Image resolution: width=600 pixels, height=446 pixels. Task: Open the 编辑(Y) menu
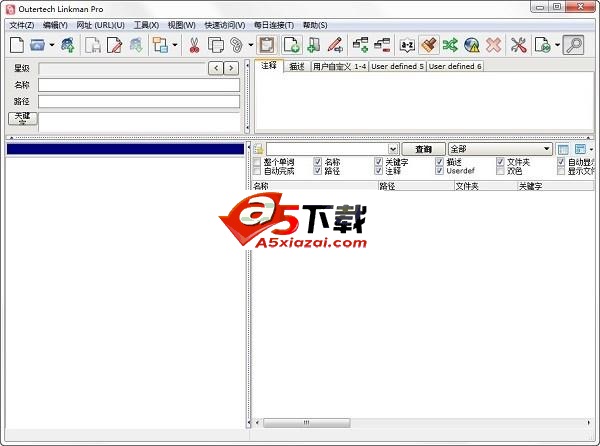pyautogui.click(x=55, y=25)
